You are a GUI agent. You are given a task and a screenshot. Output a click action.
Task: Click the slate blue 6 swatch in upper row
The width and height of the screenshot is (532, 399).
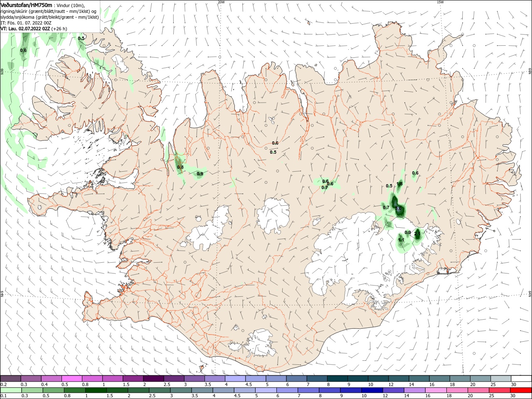coord(297,379)
